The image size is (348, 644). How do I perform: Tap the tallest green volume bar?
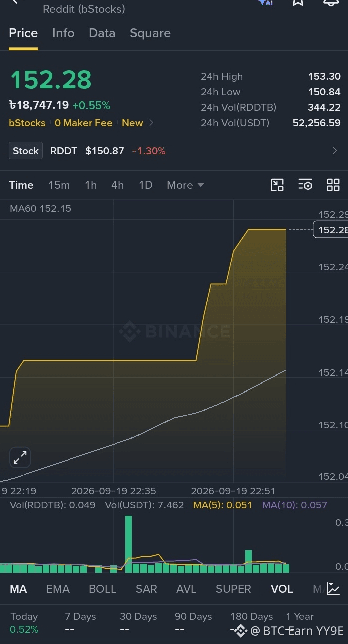point(128,544)
